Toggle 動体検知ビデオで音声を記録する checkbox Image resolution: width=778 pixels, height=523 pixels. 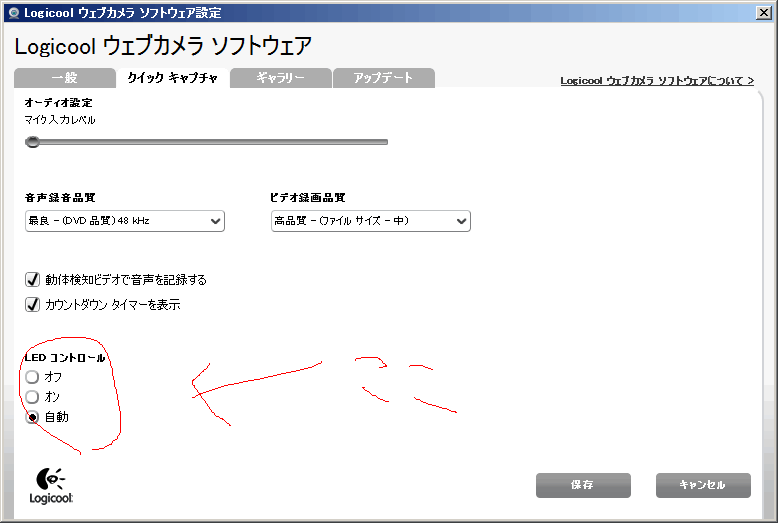pyautogui.click(x=32, y=279)
